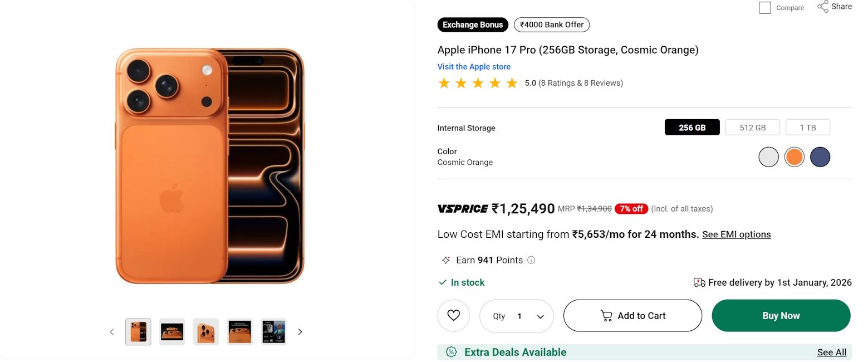Open the ₹4000 Bank Offer details
Image resolution: width=868 pixels, height=362 pixels.
click(x=551, y=25)
